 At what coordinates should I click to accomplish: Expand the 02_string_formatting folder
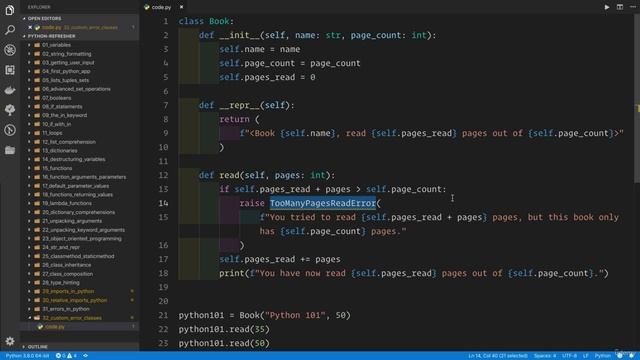click(x=67, y=54)
